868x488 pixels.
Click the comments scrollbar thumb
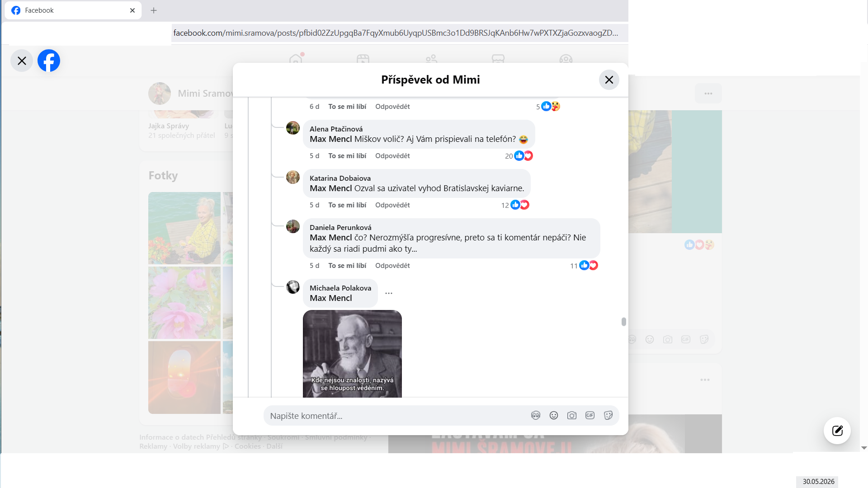[x=624, y=322]
